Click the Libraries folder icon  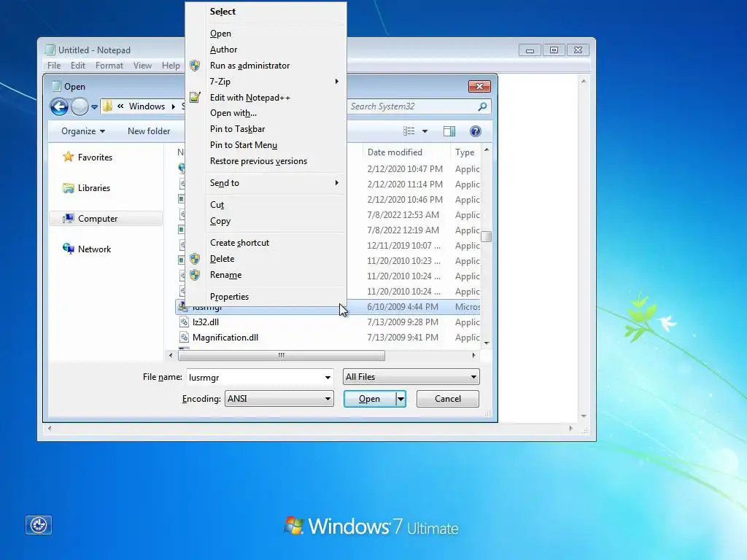point(68,187)
